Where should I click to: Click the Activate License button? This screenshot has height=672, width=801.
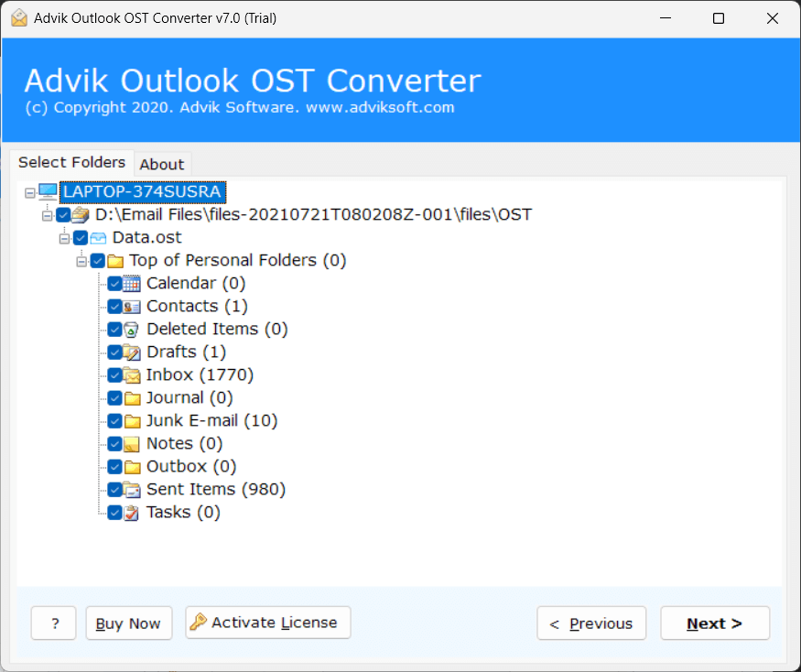pos(268,623)
